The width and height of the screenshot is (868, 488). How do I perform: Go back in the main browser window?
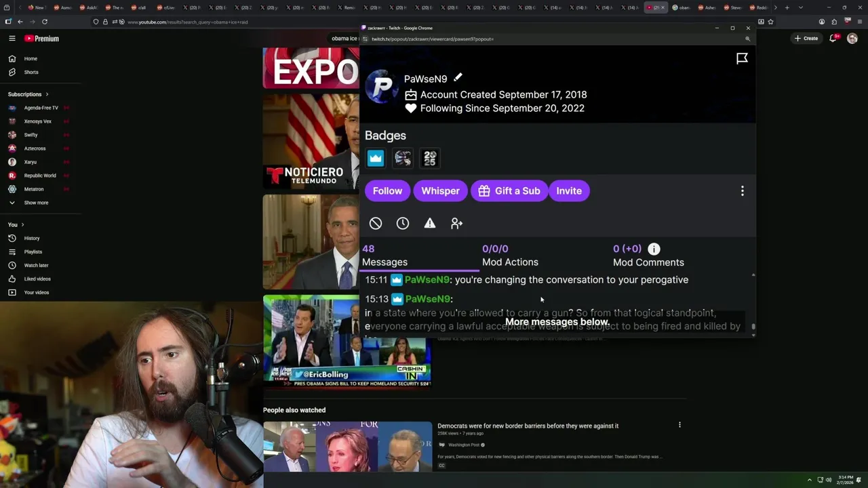click(x=20, y=22)
